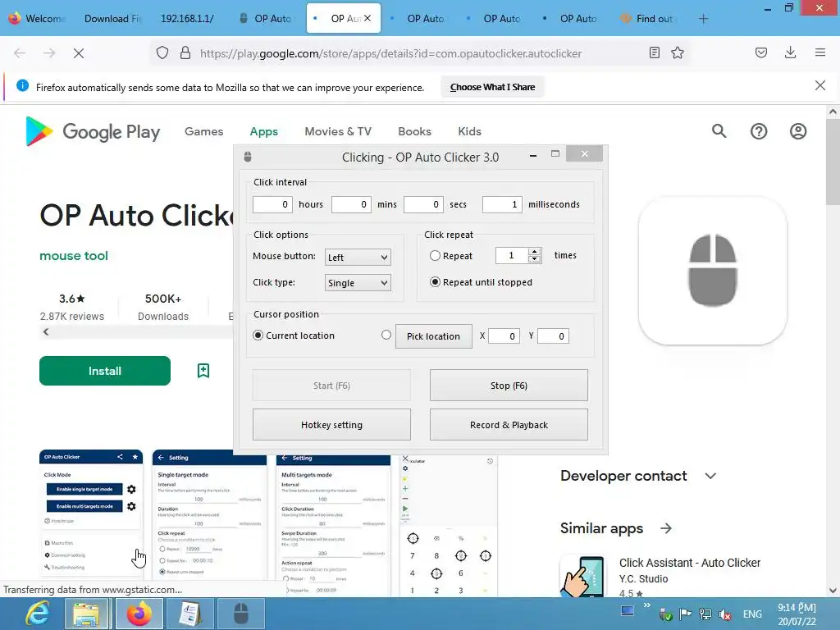The height and width of the screenshot is (630, 840).
Task: Open the Kids section
Action: coord(469,131)
